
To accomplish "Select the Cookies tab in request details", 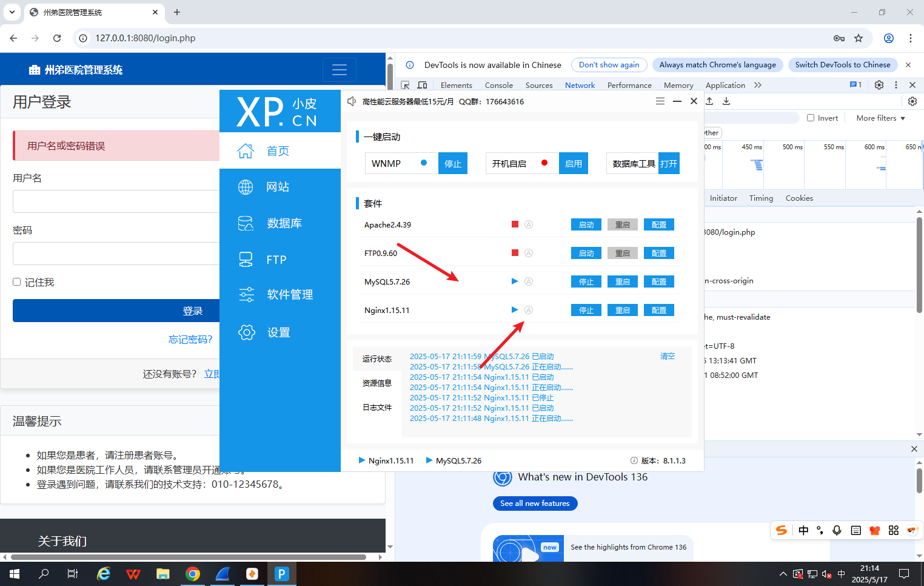I will [799, 198].
